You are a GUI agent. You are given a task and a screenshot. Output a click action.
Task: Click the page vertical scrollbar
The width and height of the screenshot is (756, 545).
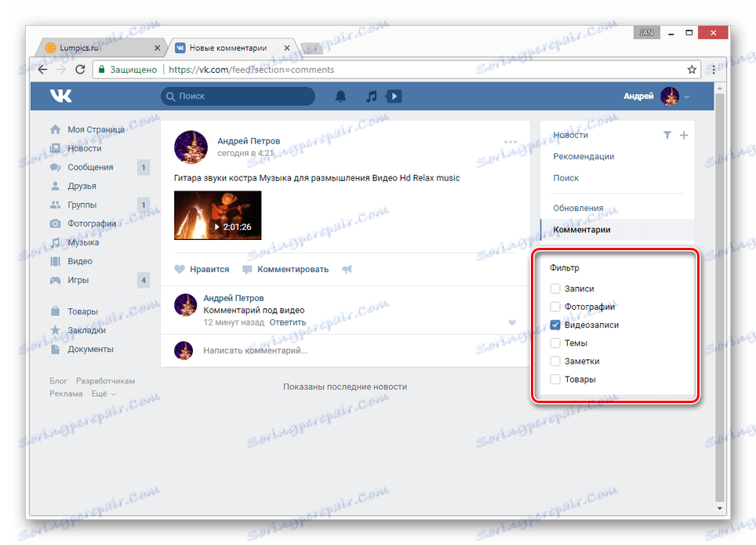point(719,297)
